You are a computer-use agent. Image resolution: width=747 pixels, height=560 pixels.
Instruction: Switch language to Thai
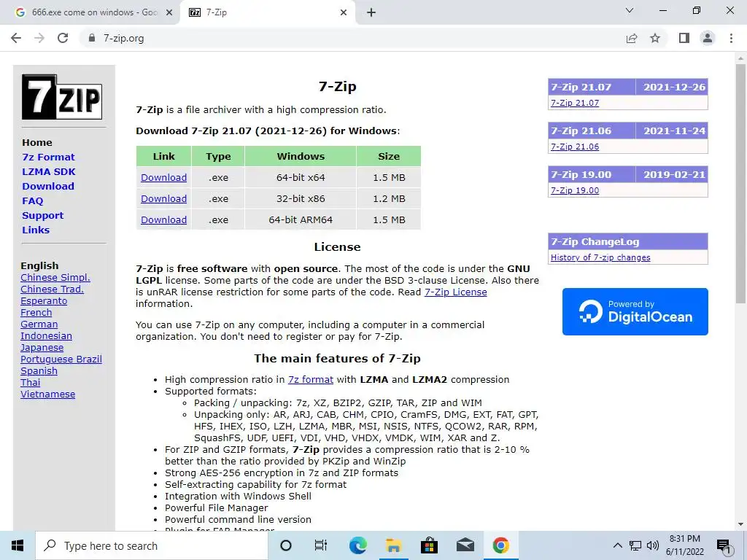click(31, 382)
